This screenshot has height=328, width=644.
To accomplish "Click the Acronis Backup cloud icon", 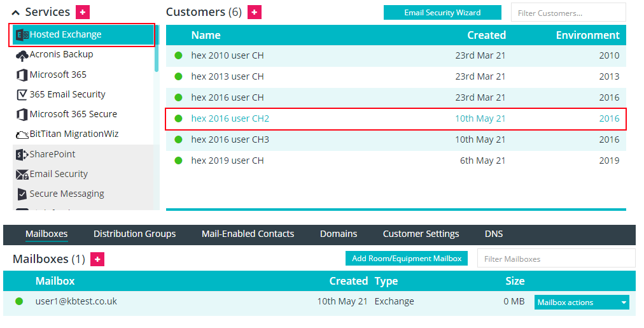I will pyautogui.click(x=22, y=55).
